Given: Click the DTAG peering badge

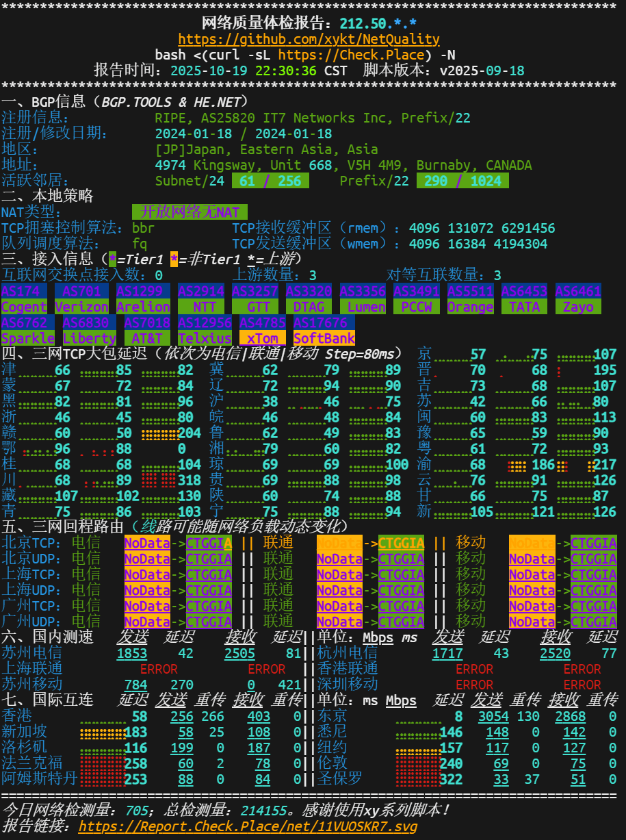Looking at the screenshot, I should point(309,307).
